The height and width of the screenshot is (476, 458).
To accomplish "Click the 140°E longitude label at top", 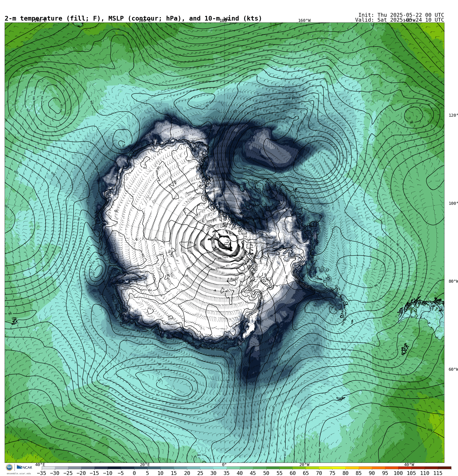I will tap(40, 21).
